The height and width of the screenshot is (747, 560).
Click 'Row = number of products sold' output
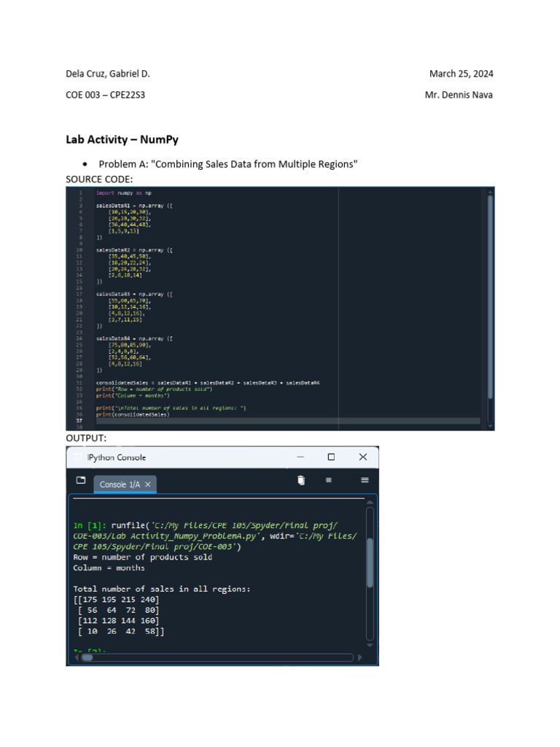pyautogui.click(x=142, y=557)
